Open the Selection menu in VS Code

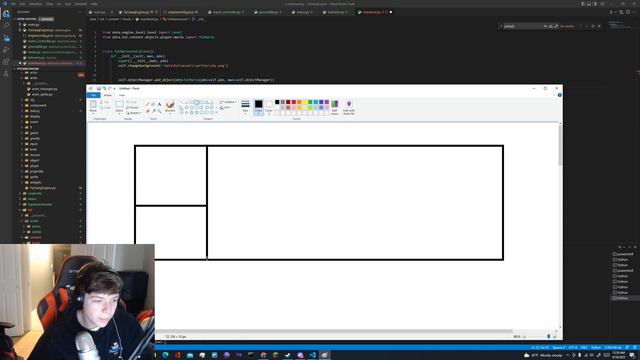pyautogui.click(x=36, y=4)
